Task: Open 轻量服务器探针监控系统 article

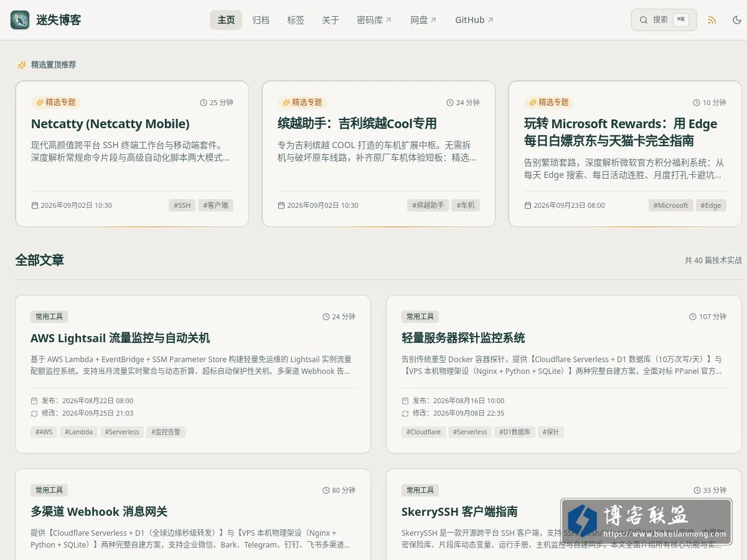Action: point(463,338)
